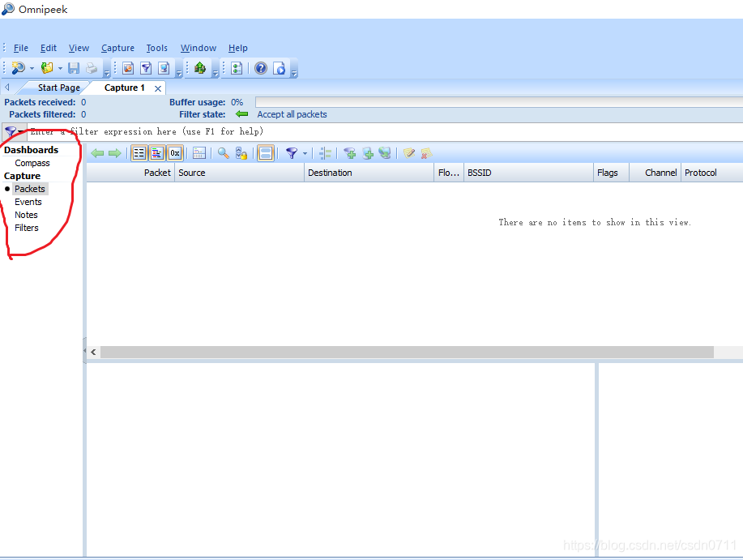Image resolution: width=743 pixels, height=560 pixels.
Task: Click the green forward arrow in packets toolbar
Action: 115,153
